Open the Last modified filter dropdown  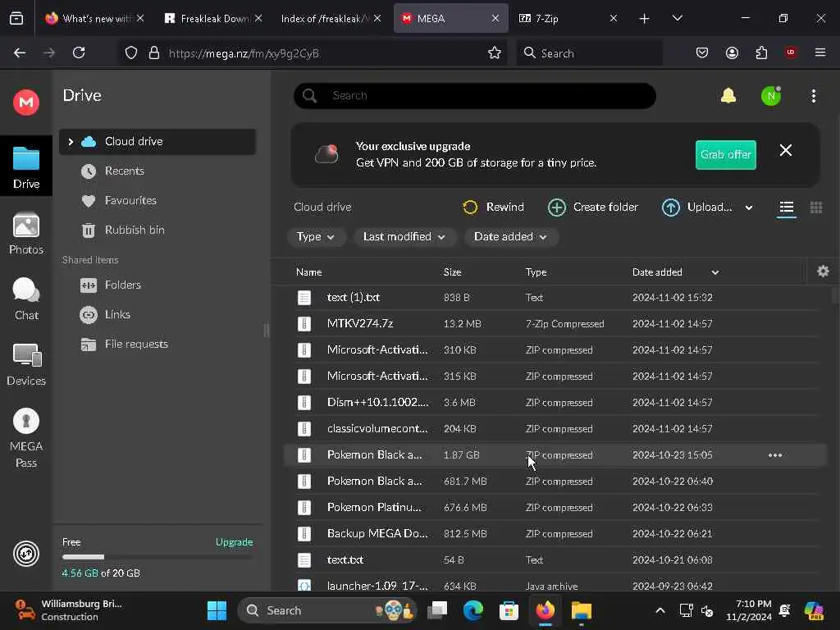click(404, 237)
